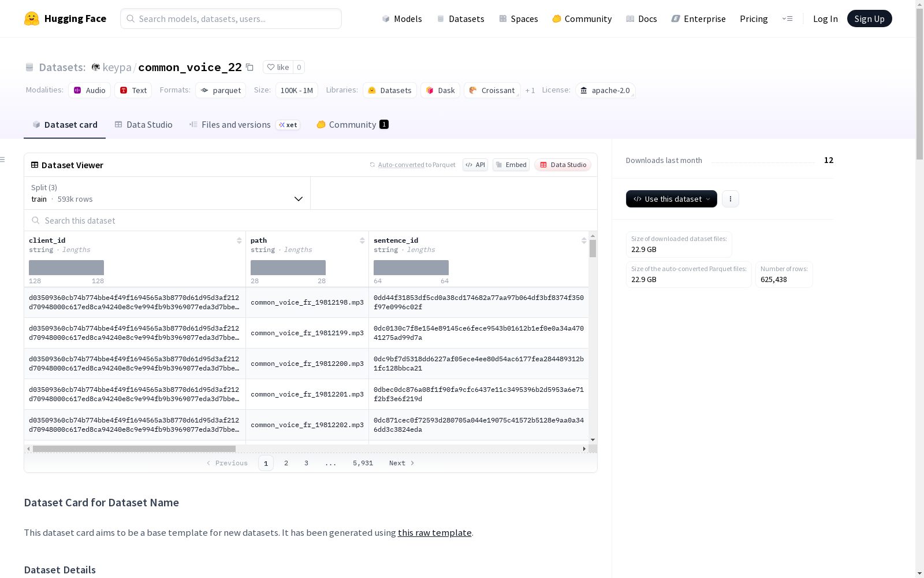Show the +1 additional libraries

click(530, 90)
